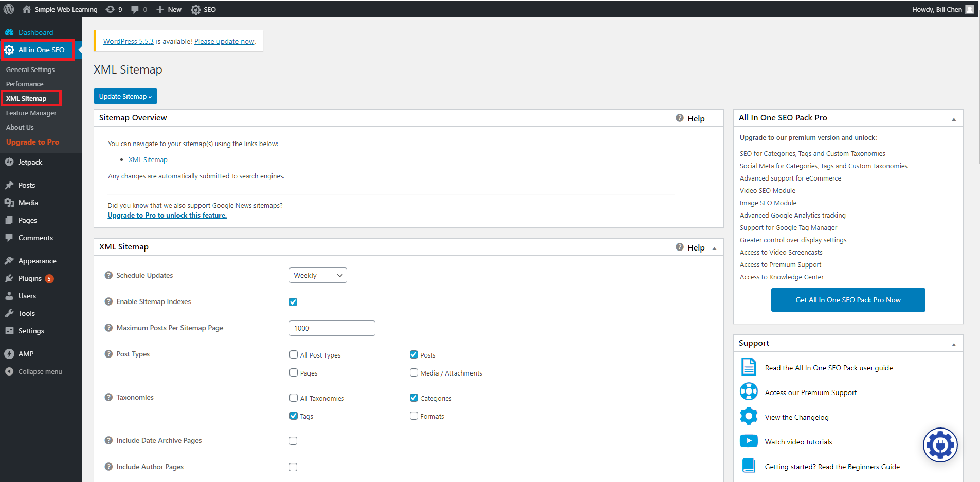Check the All Taxonomies checkbox
The height and width of the screenshot is (482, 980).
pyautogui.click(x=294, y=398)
